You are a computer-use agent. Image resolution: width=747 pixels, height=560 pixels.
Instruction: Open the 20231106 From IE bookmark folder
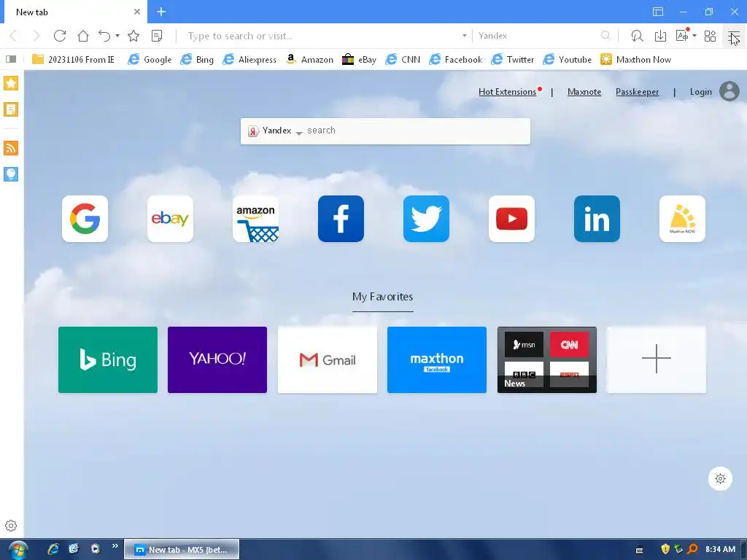coord(74,59)
